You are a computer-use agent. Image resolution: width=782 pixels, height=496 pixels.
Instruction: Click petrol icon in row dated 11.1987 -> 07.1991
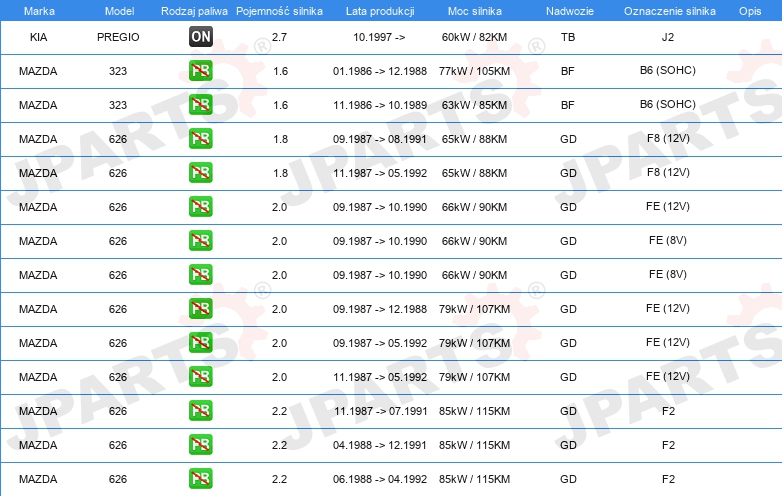coord(200,410)
